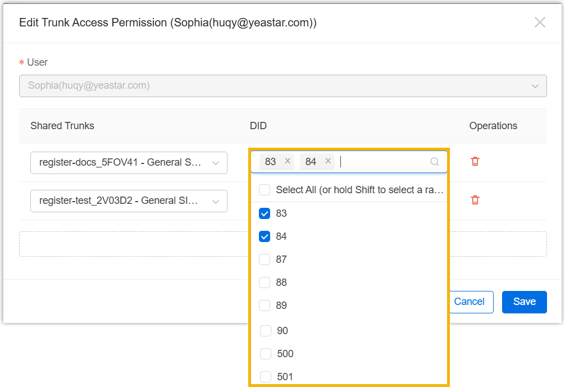Expand the register-docs_5FOV41 trunk dropdown
Image resolution: width=565 pixels, height=392 pixels.
pos(129,162)
